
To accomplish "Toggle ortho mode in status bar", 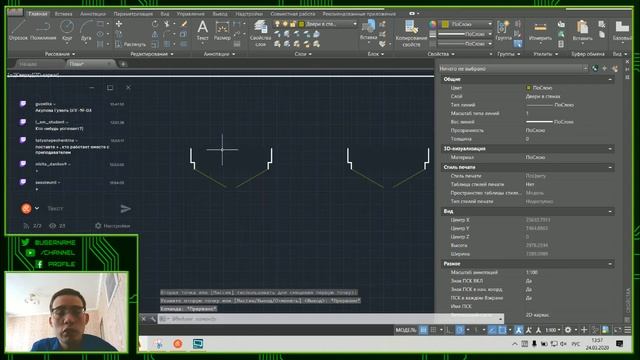I will tap(449, 330).
